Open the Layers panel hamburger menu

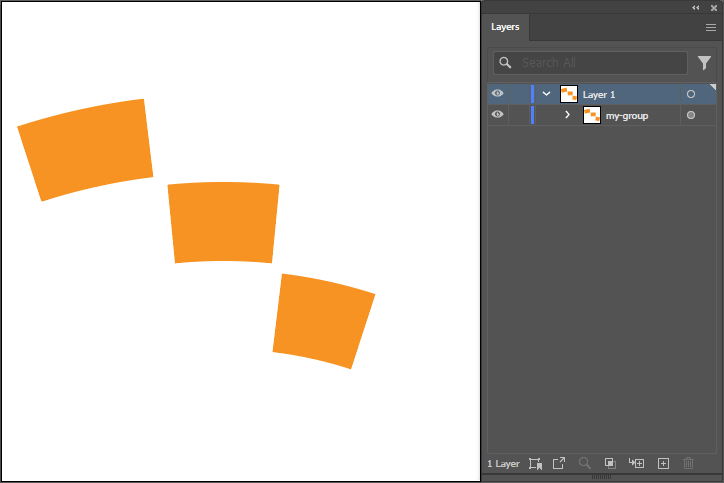(710, 28)
